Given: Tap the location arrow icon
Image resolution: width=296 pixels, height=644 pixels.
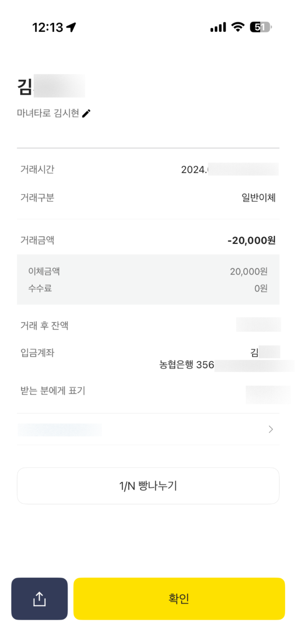Looking at the screenshot, I should coord(71,27).
